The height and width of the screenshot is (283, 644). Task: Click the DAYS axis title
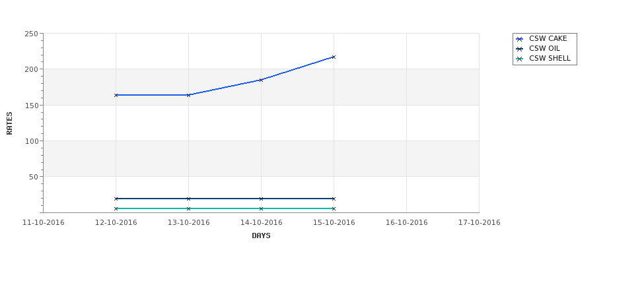[x=261, y=236]
